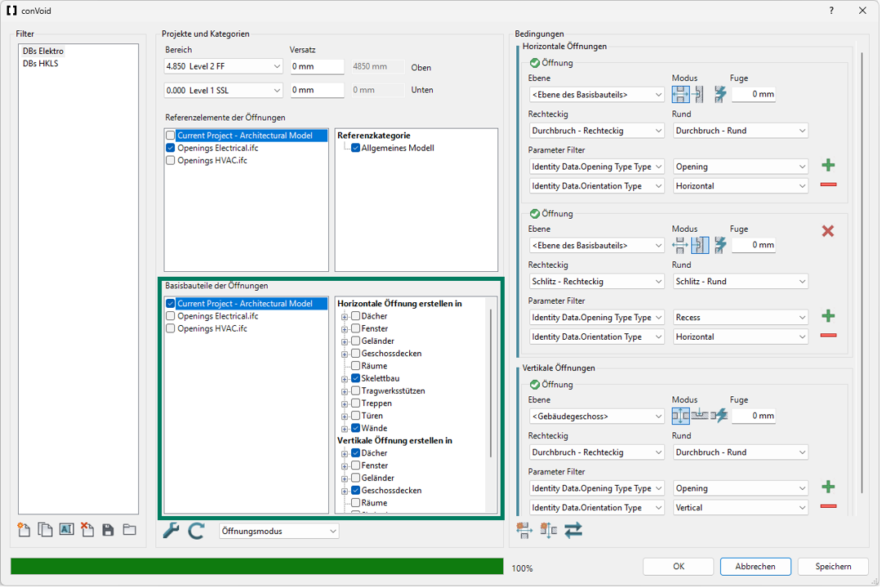Expand the Wände tree node

click(345, 430)
